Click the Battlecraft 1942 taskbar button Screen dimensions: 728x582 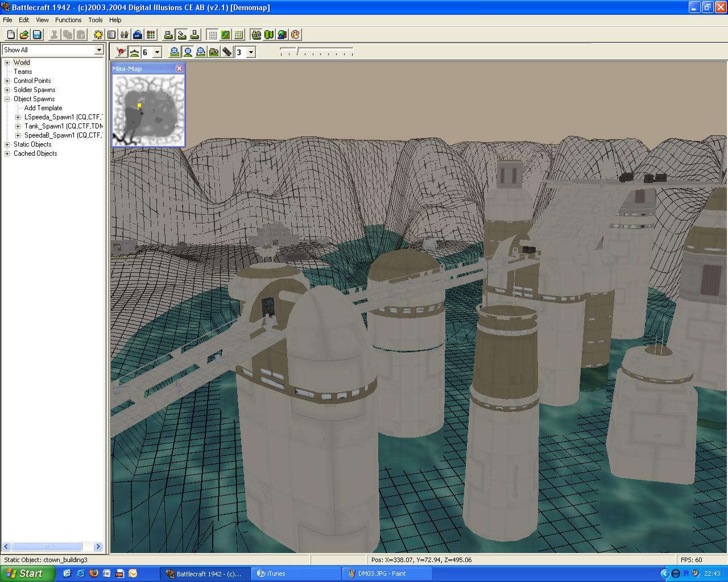pyautogui.click(x=205, y=573)
